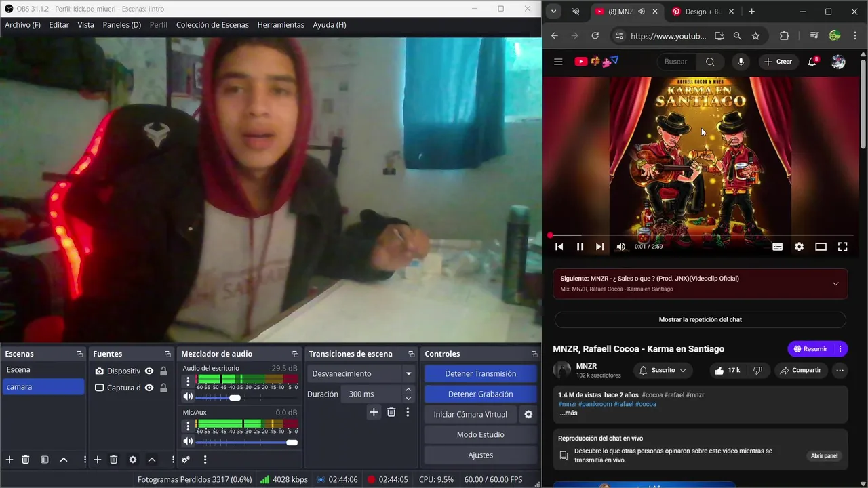The height and width of the screenshot is (488, 868).
Task: Pause the YouTube video
Action: [580, 247]
